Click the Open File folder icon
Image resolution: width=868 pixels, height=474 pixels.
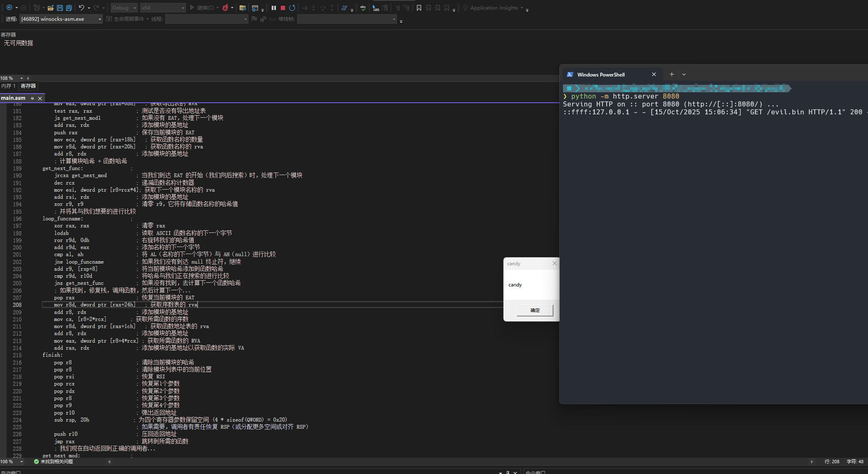pos(51,7)
